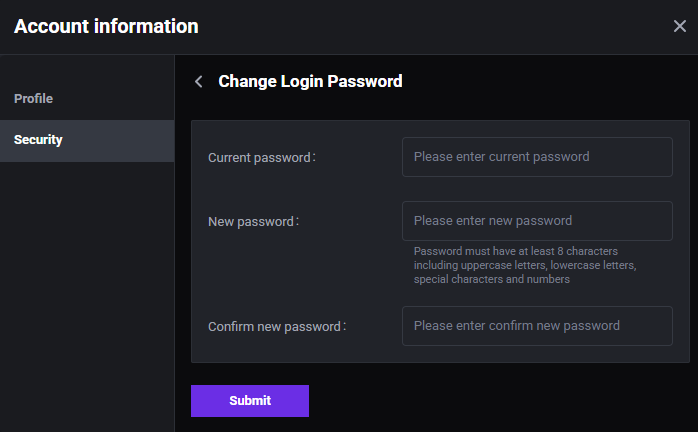Click the "Please enter current password" placeholder
Screen dimensions: 698x432
click(x=501, y=157)
